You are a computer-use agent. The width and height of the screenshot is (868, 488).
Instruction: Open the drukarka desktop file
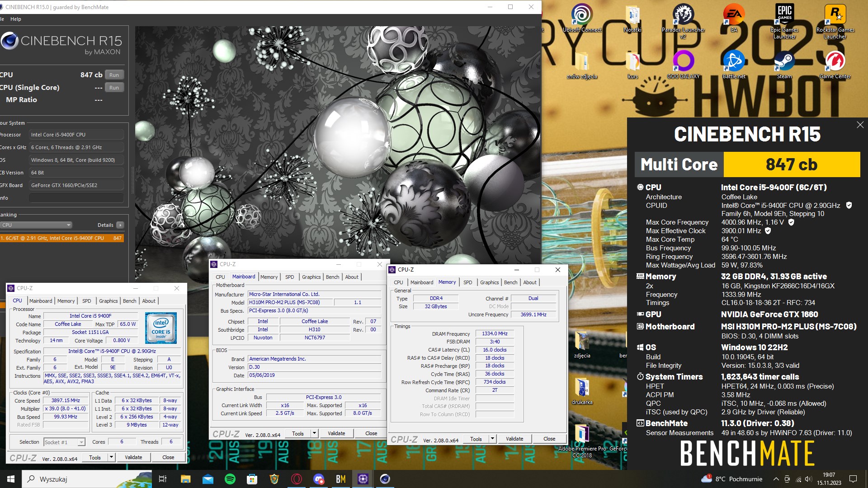582,391
